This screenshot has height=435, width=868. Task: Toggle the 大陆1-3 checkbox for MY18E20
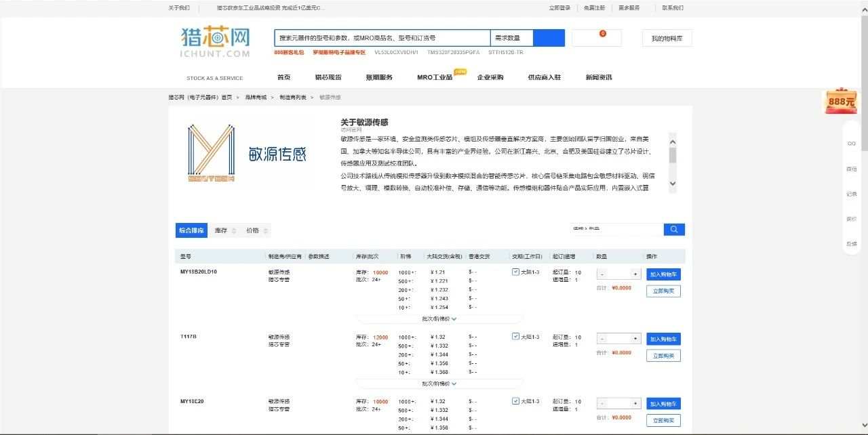(515, 400)
